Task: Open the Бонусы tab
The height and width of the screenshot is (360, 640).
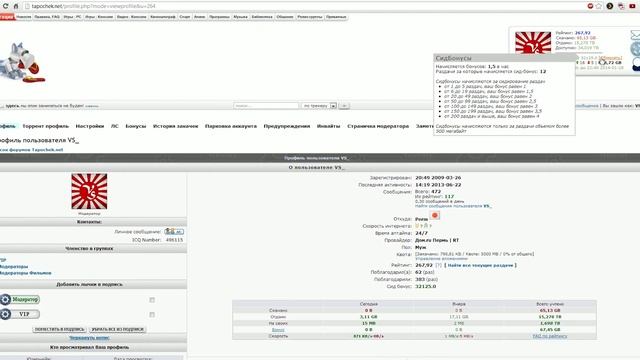Action: pos(136,126)
